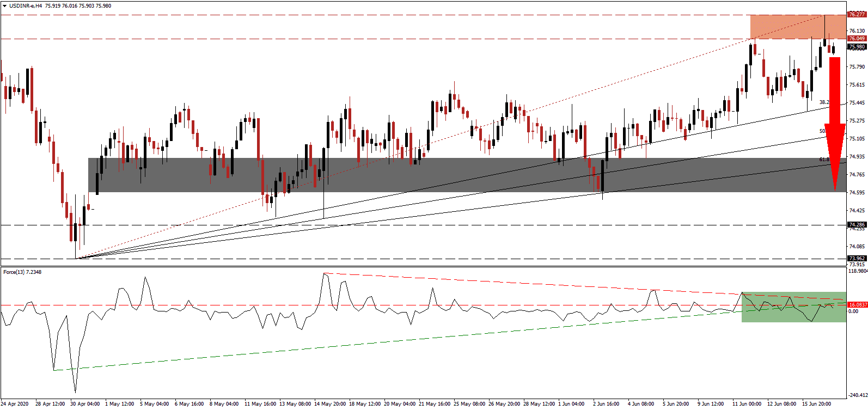Click the 74.085 price axis value

[857, 247]
